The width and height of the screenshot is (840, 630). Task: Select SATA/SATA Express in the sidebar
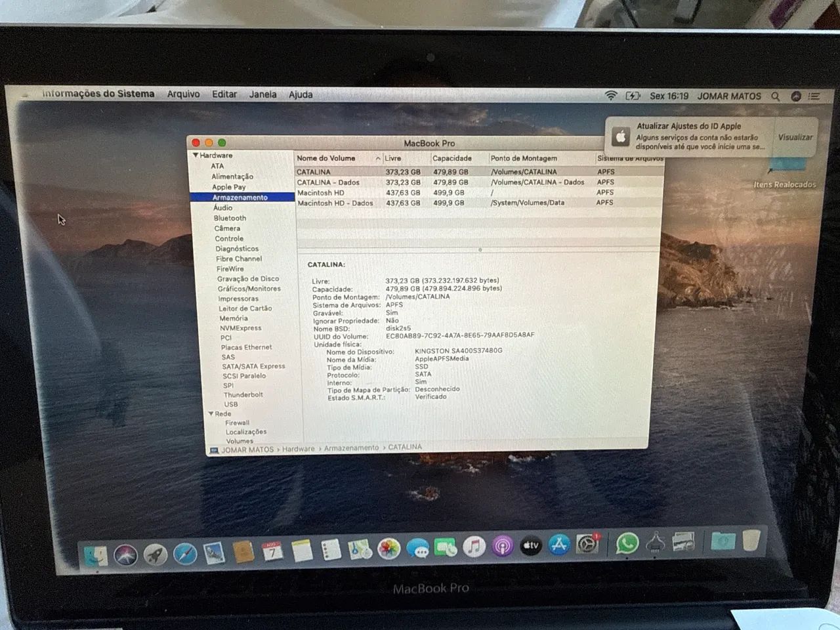tap(254, 366)
